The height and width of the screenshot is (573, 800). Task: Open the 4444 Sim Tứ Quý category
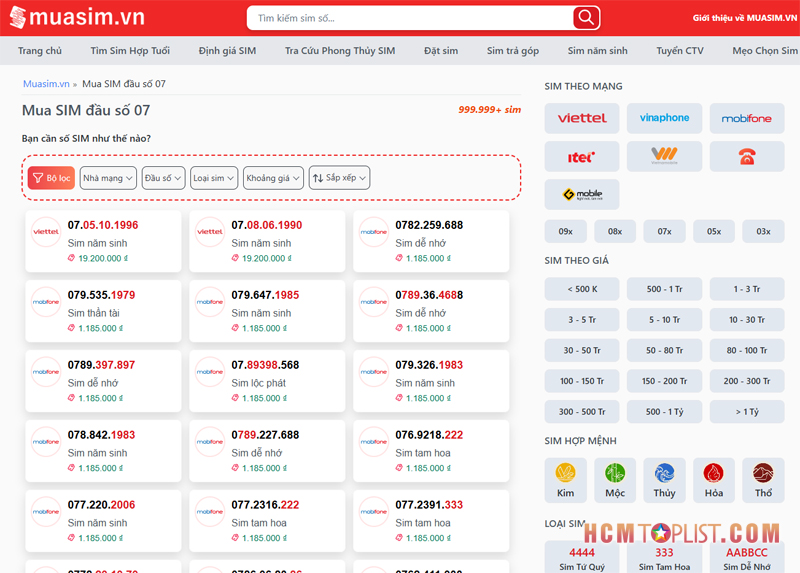582,559
